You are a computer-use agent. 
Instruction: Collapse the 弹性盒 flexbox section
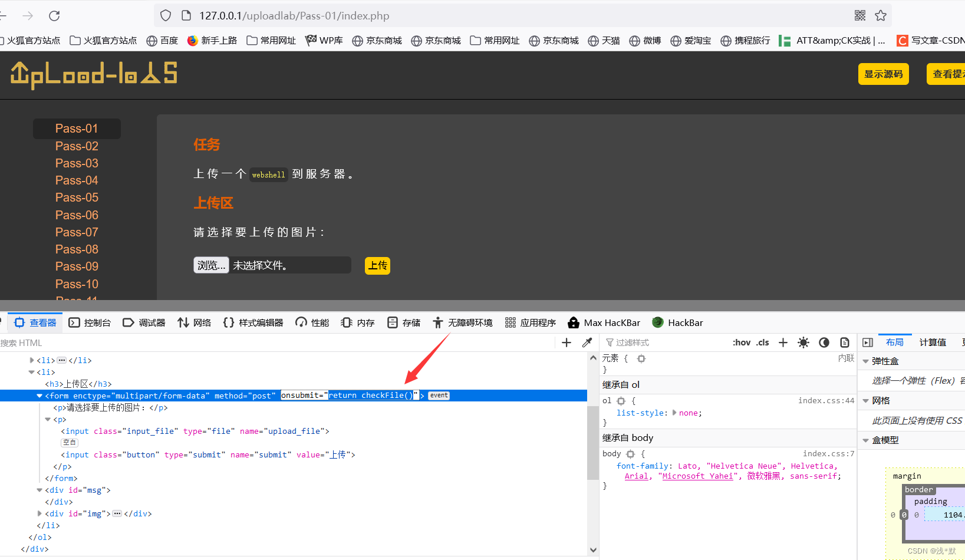pos(866,361)
